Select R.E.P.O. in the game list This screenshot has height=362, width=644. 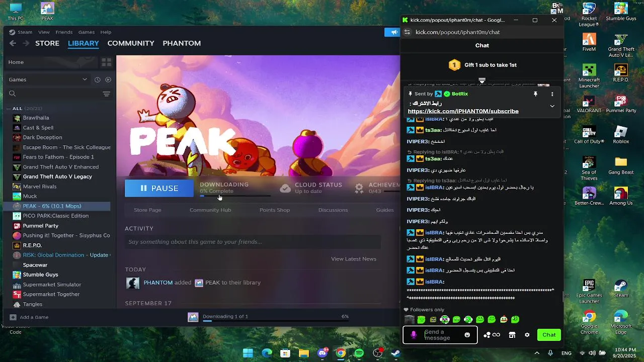32,245
